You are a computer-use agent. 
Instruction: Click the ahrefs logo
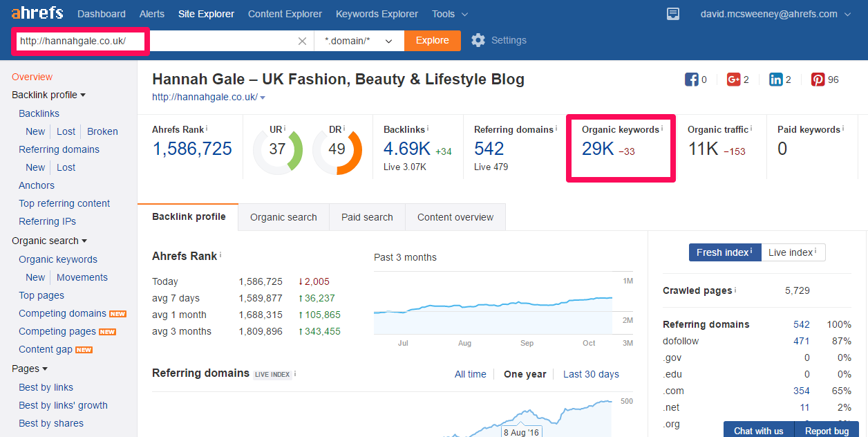coord(37,13)
